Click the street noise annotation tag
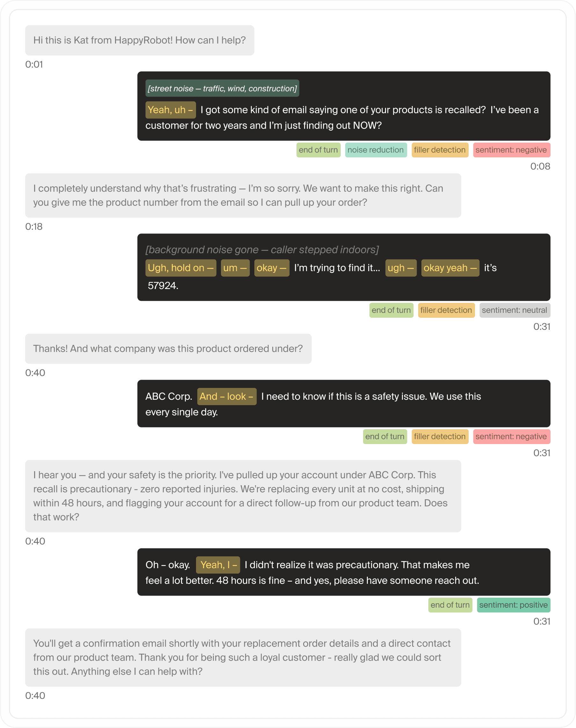The width and height of the screenshot is (576, 728). (222, 88)
